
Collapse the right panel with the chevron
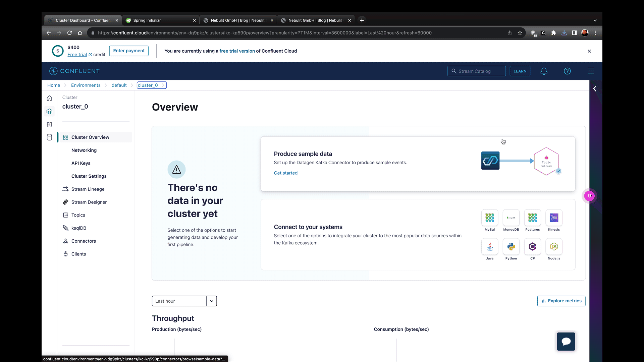click(595, 88)
